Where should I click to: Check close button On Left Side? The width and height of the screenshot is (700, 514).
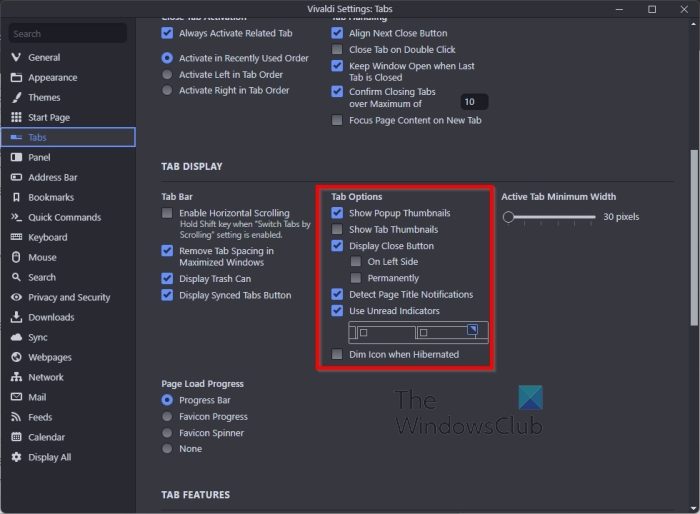pos(356,262)
